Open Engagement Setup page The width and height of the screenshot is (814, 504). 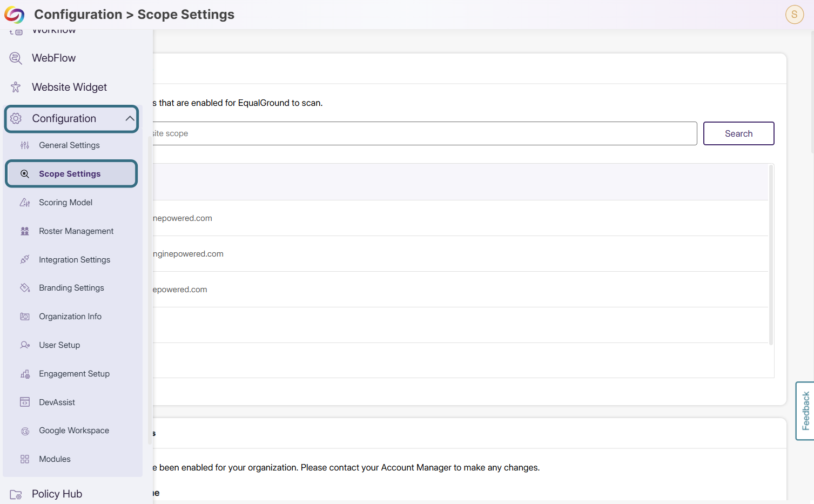click(x=75, y=374)
